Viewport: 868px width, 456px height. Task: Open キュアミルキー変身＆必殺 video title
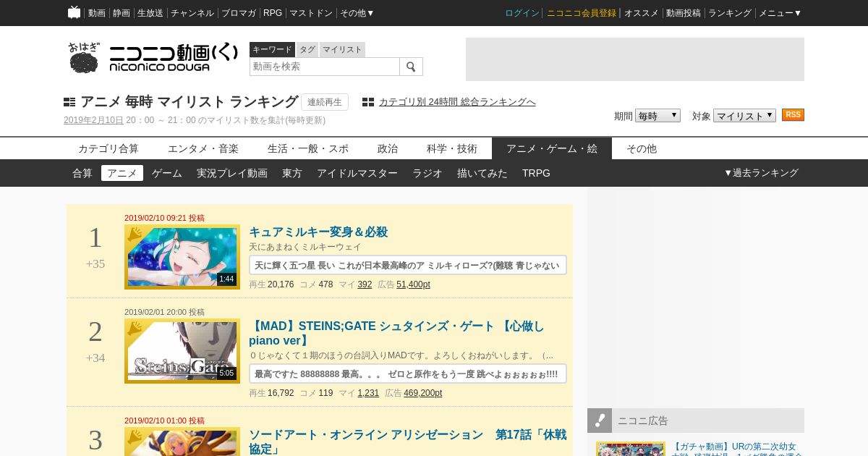coord(318,232)
